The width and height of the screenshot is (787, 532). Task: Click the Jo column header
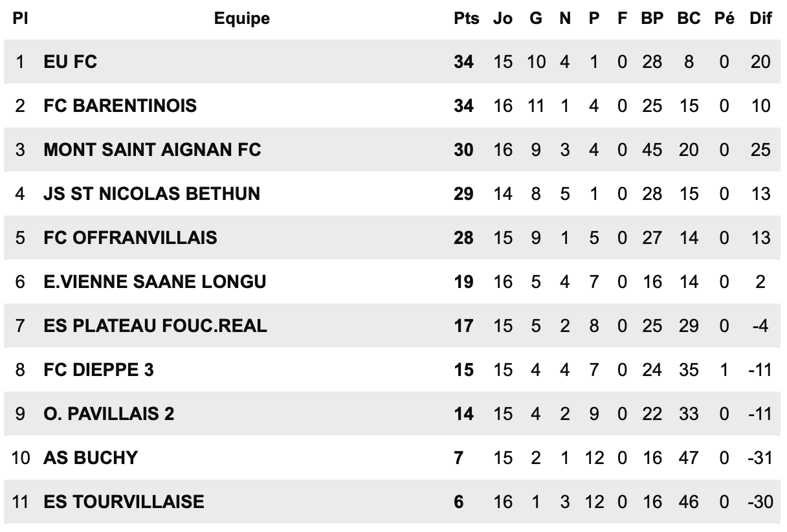[502, 19]
